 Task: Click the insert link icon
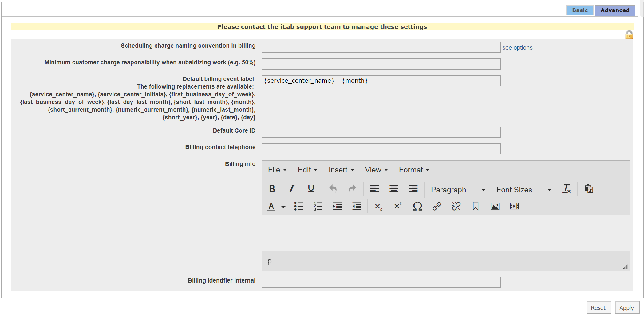coord(437,207)
